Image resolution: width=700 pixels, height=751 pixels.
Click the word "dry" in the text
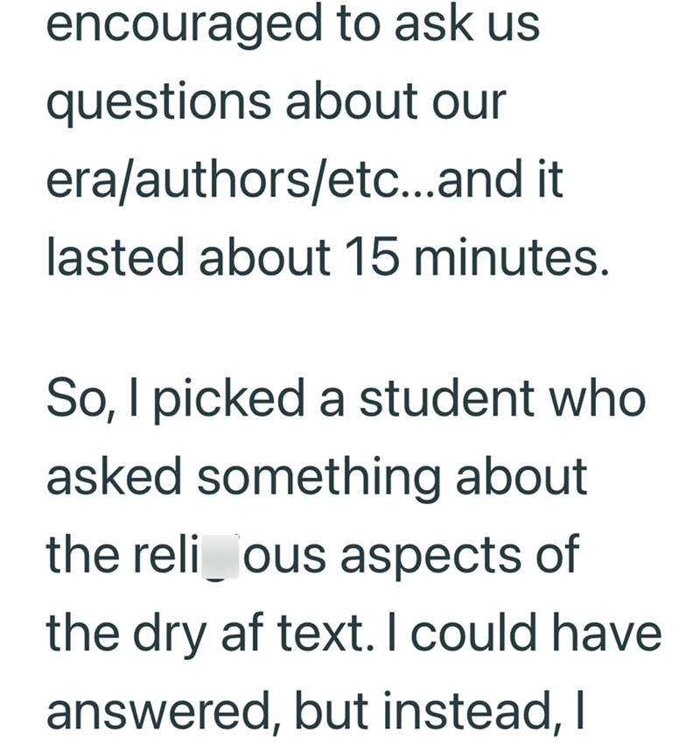click(x=170, y=635)
